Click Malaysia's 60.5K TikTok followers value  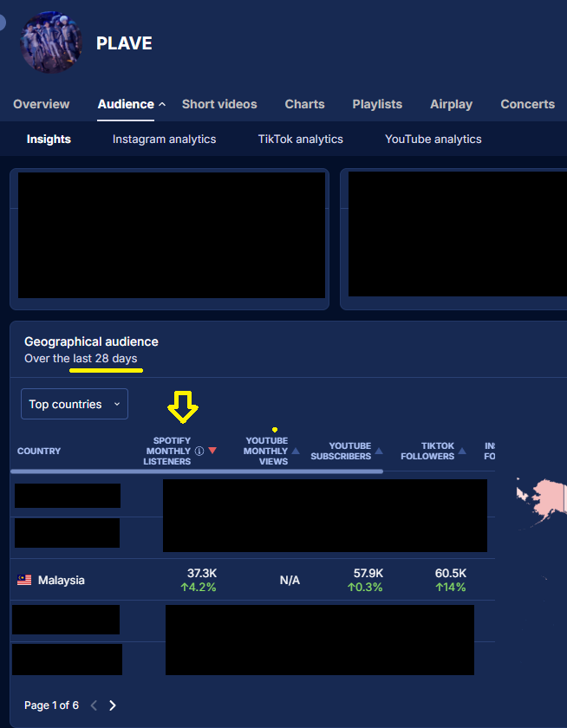click(451, 574)
